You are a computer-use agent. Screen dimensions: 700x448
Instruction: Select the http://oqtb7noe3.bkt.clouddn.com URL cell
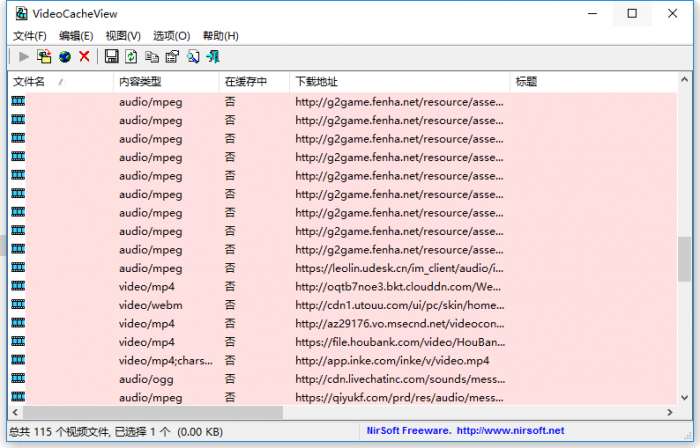click(398, 286)
